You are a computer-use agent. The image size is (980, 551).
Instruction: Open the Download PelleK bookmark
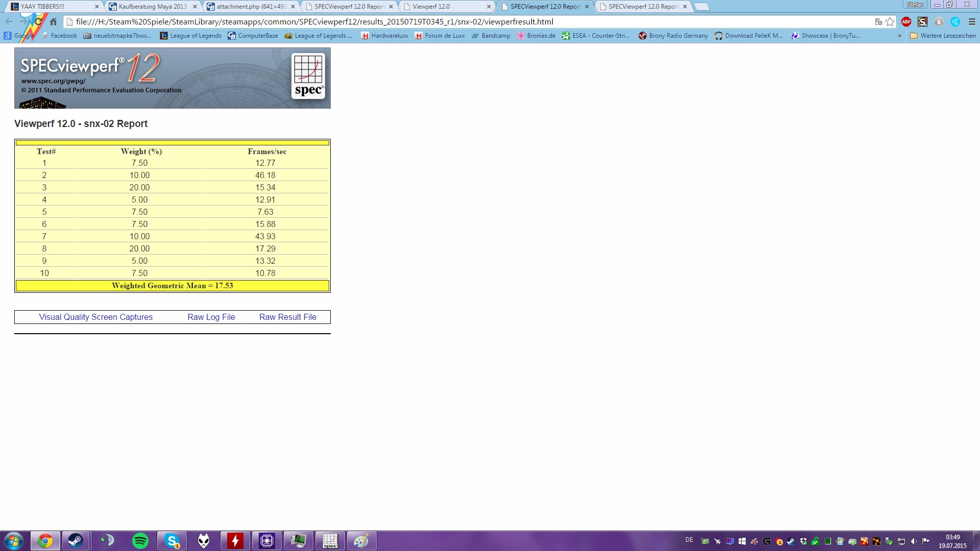tap(749, 36)
